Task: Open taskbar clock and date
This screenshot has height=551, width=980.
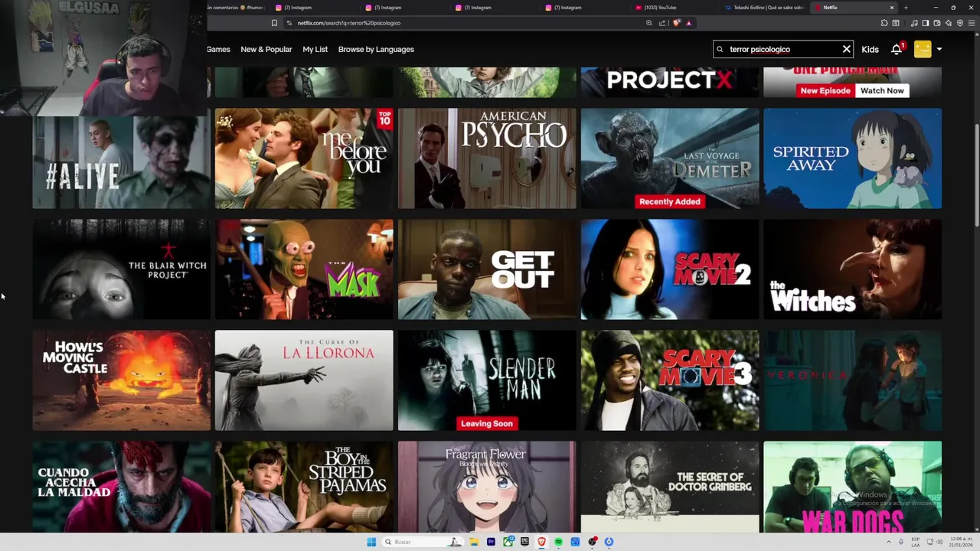Action: (960, 542)
